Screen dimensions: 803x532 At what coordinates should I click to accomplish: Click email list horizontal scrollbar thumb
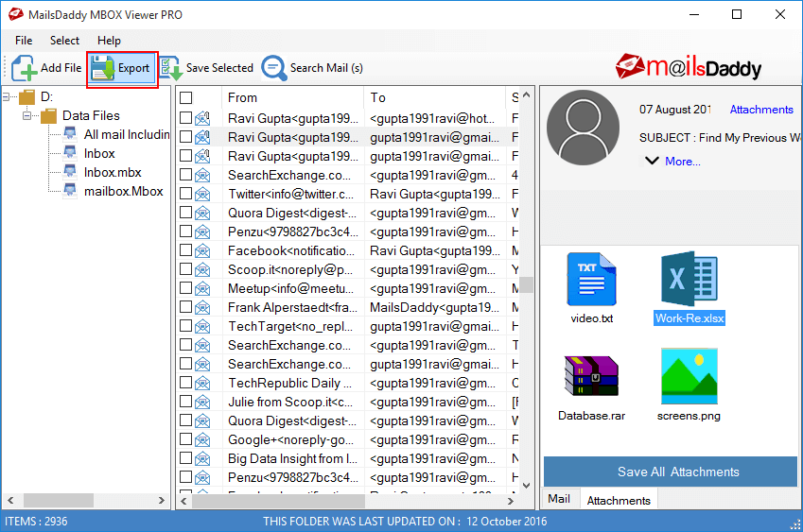coord(279,502)
